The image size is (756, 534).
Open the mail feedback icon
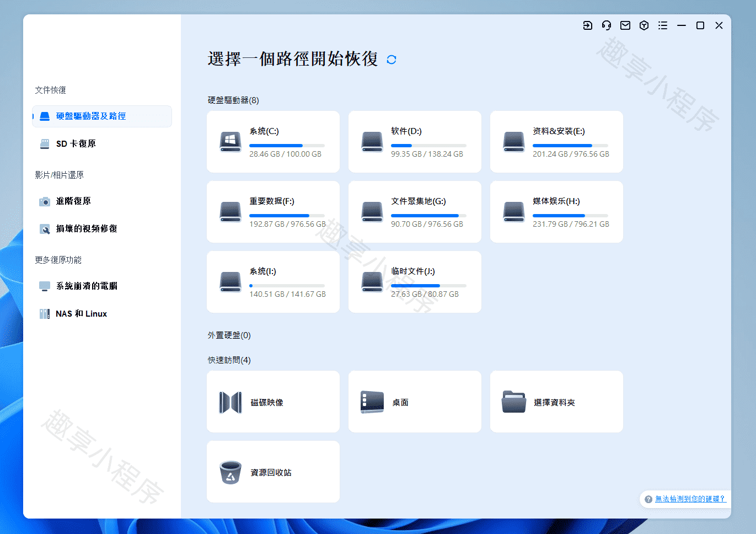625,25
